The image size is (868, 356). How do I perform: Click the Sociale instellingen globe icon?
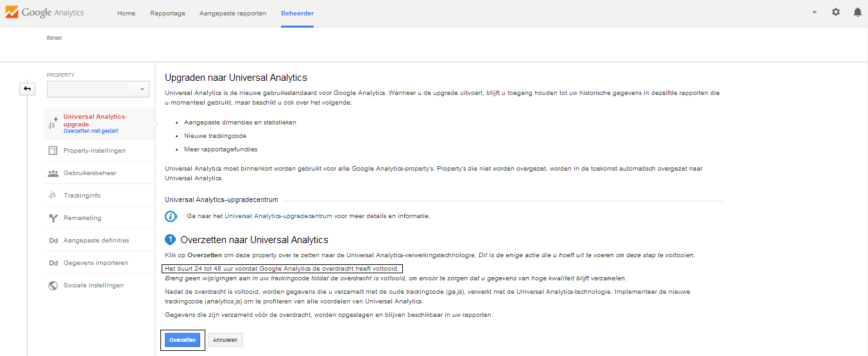point(53,285)
